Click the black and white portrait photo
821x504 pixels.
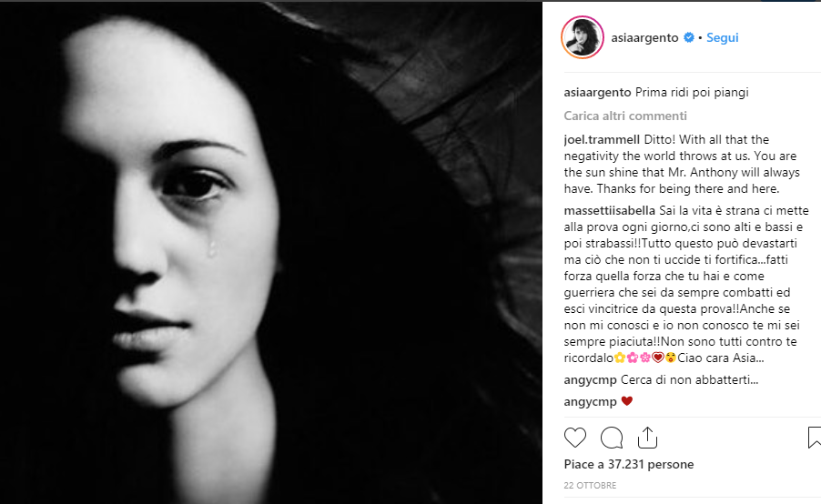click(270, 253)
